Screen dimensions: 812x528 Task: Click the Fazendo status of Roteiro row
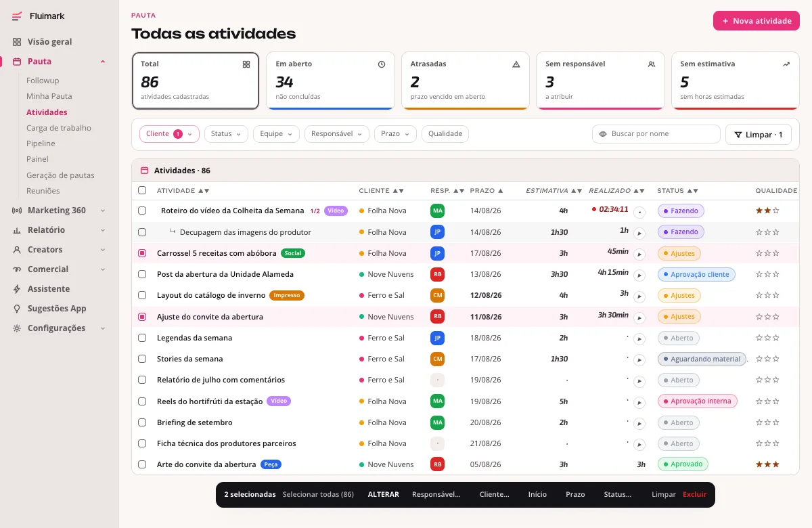pos(681,211)
